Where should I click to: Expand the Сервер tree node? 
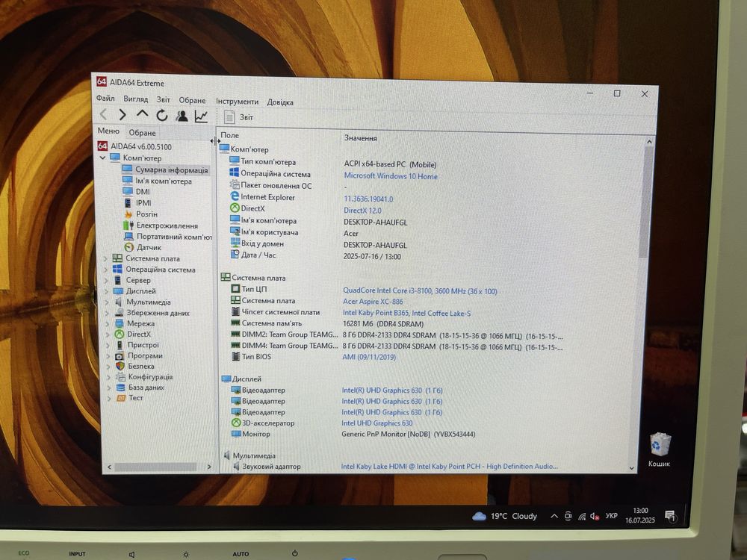[106, 281]
